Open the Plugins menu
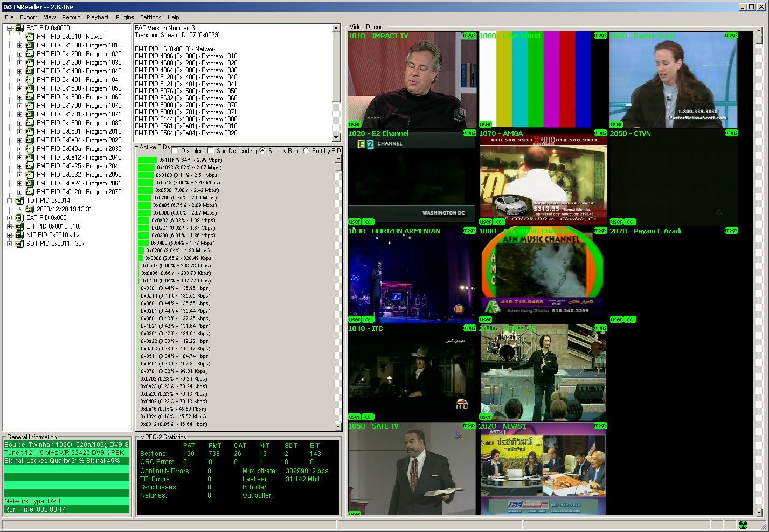 (x=124, y=17)
